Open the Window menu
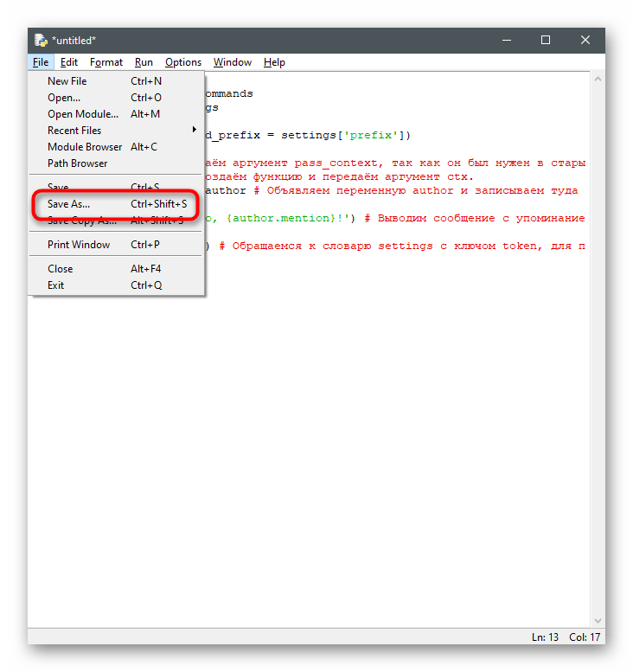This screenshot has width=633, height=672. point(233,62)
